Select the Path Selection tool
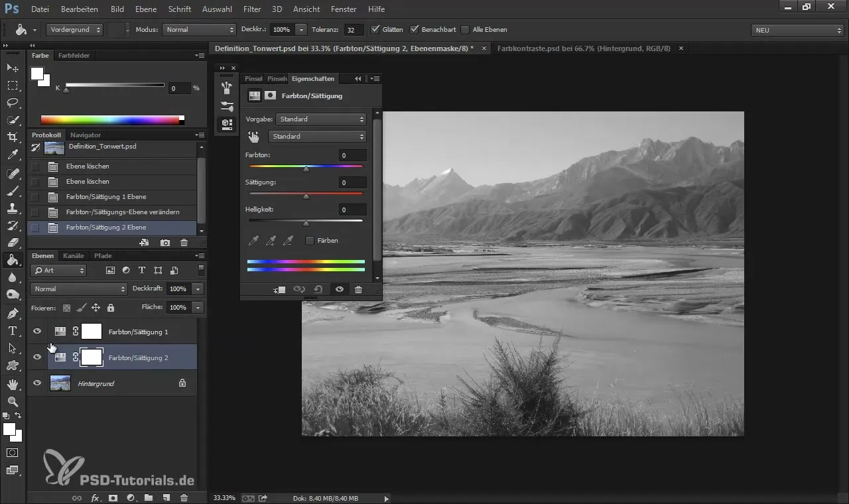Screen dimensions: 849x504 [13, 347]
